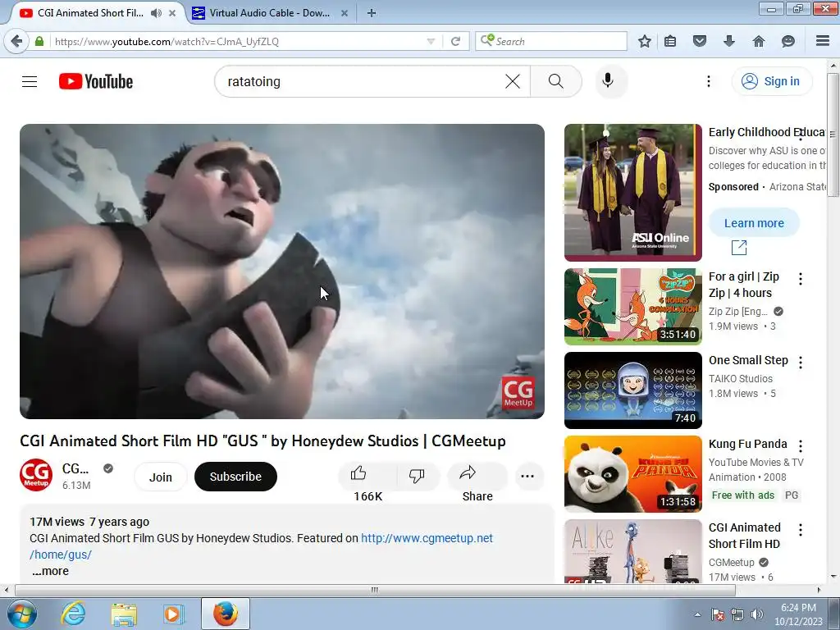Share the video using arrow icon

(468, 473)
